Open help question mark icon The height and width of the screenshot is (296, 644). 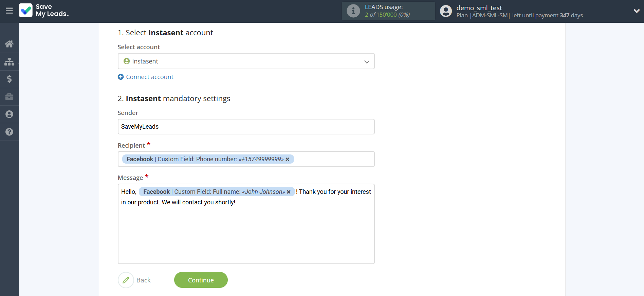pos(9,132)
